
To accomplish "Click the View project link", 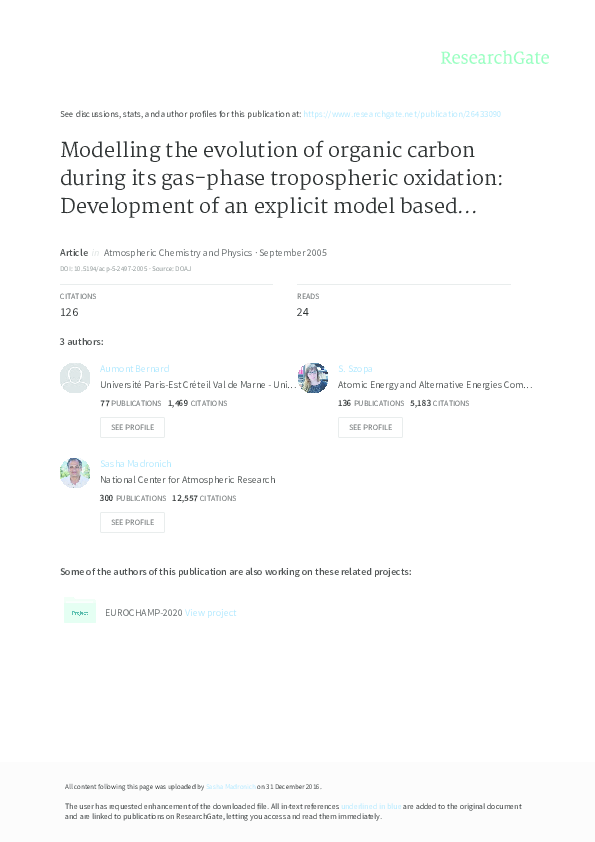I will coord(209,612).
